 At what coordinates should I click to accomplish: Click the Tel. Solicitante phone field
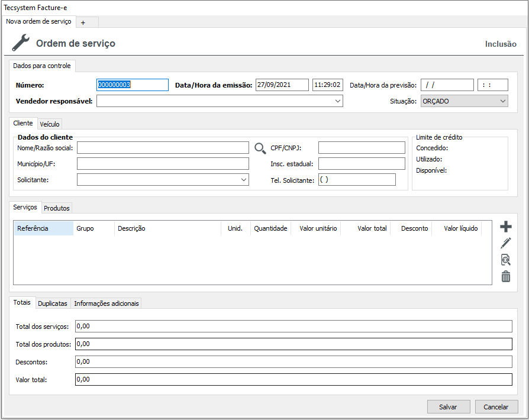tap(356, 179)
